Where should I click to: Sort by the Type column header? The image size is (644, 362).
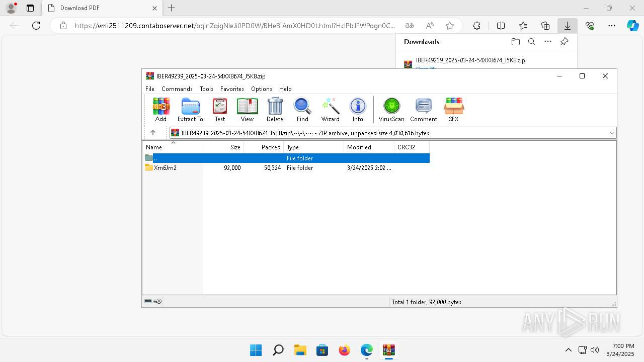tap(314, 147)
